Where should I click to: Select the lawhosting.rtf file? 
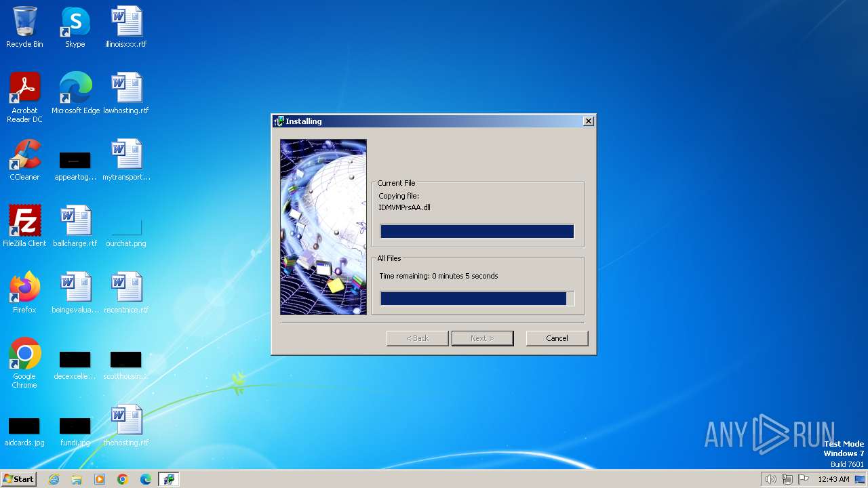click(x=125, y=94)
